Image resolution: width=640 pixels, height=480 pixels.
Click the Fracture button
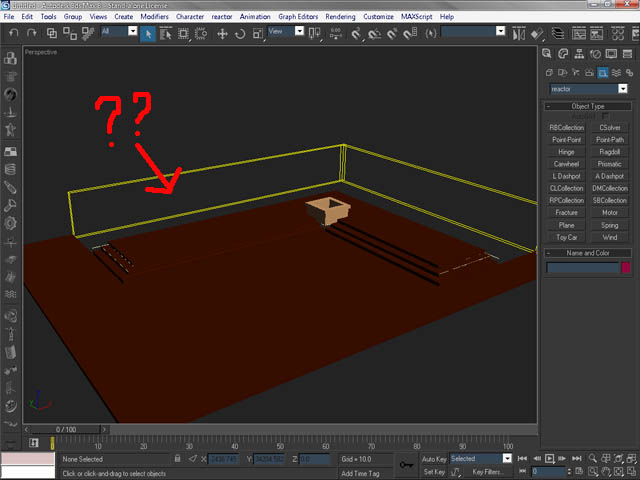(x=566, y=213)
